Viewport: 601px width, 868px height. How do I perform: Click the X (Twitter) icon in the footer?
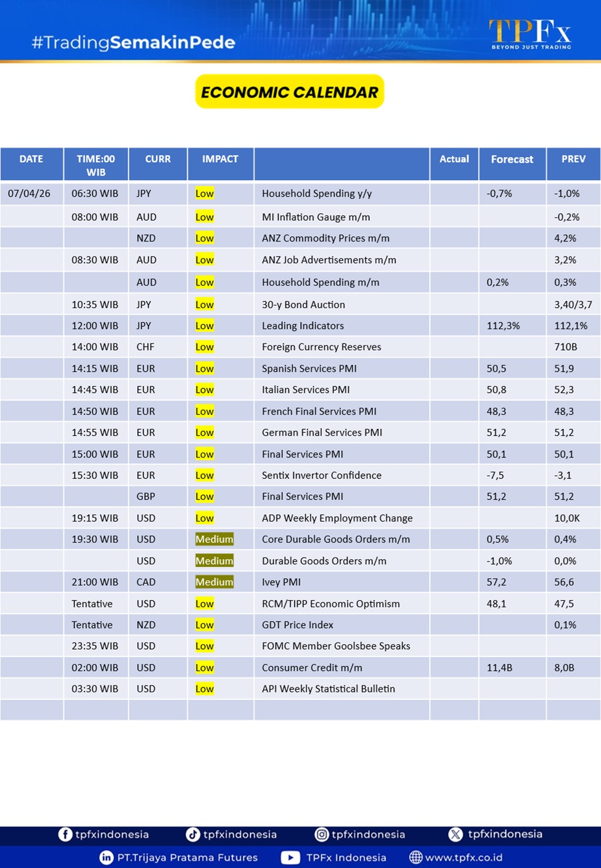coord(456,834)
